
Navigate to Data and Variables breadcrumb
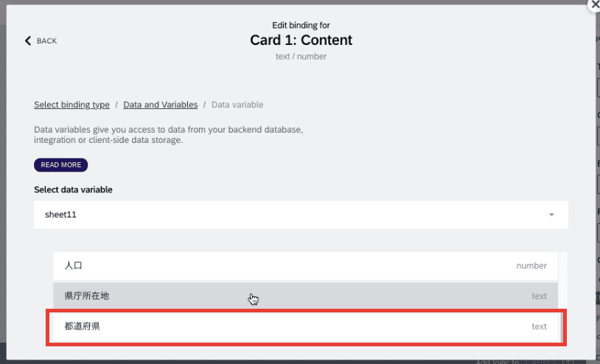(x=161, y=105)
